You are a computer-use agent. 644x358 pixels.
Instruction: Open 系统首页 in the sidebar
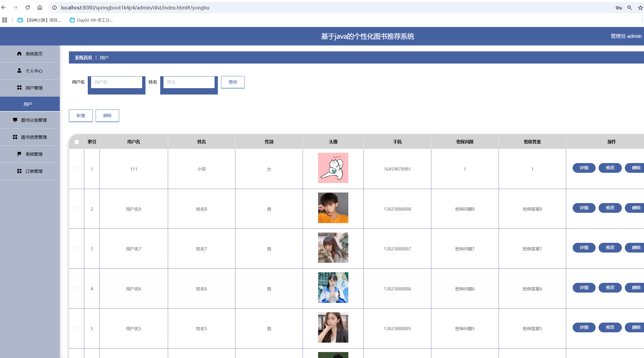(x=30, y=54)
